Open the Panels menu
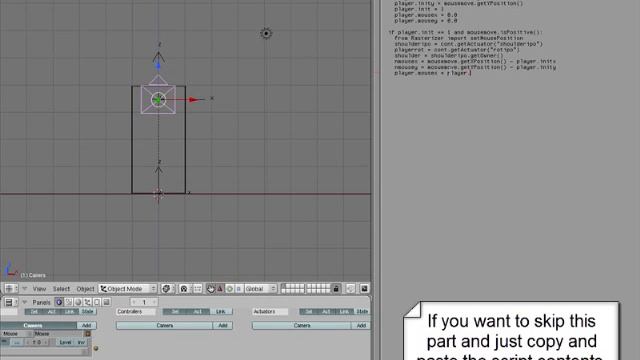640x360 pixels. tap(41, 302)
